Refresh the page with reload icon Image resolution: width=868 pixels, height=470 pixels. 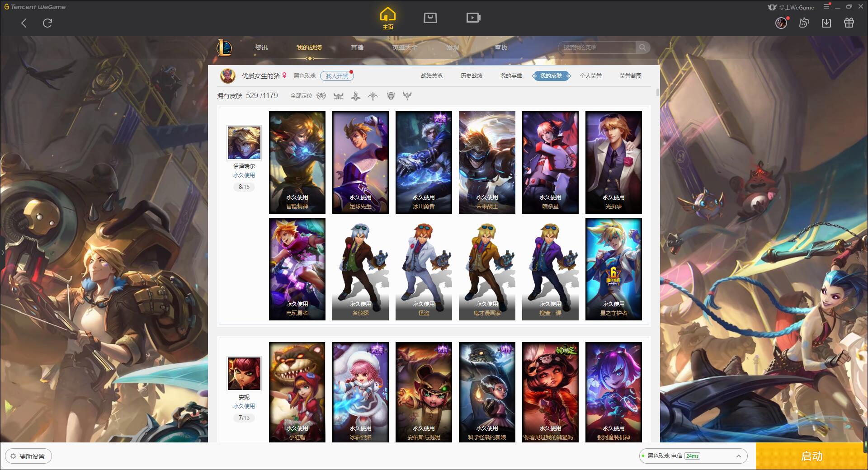point(47,23)
